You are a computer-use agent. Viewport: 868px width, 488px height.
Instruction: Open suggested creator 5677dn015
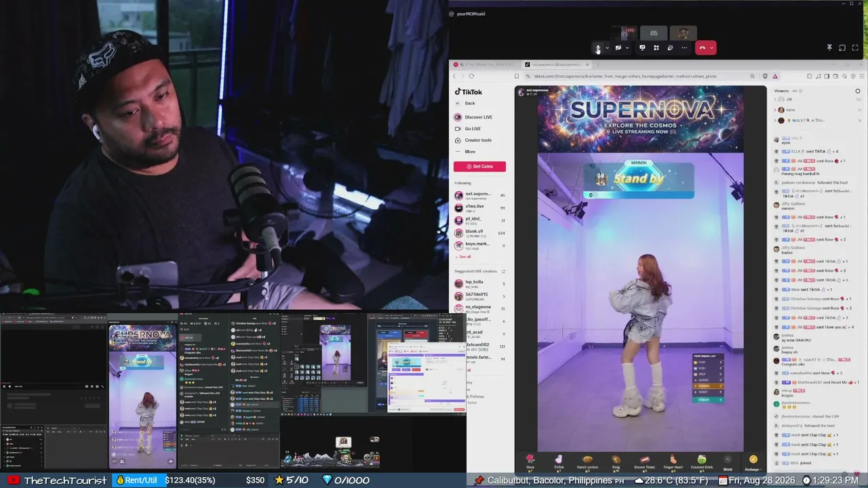pos(479,296)
